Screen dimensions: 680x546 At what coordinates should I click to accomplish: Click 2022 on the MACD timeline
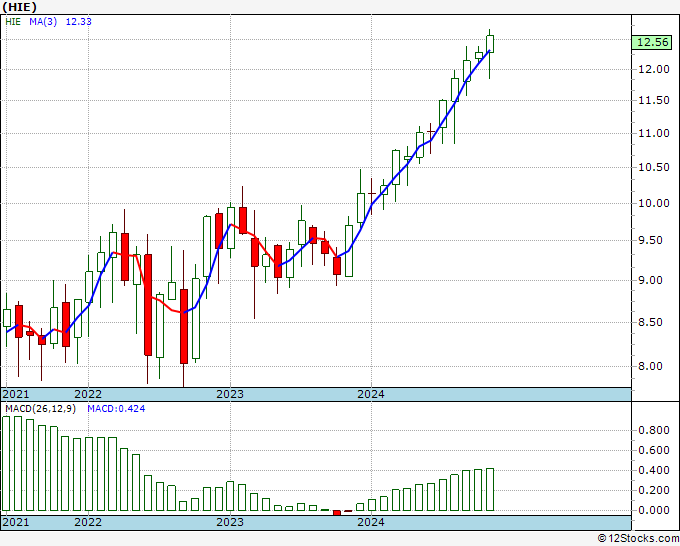tap(88, 522)
